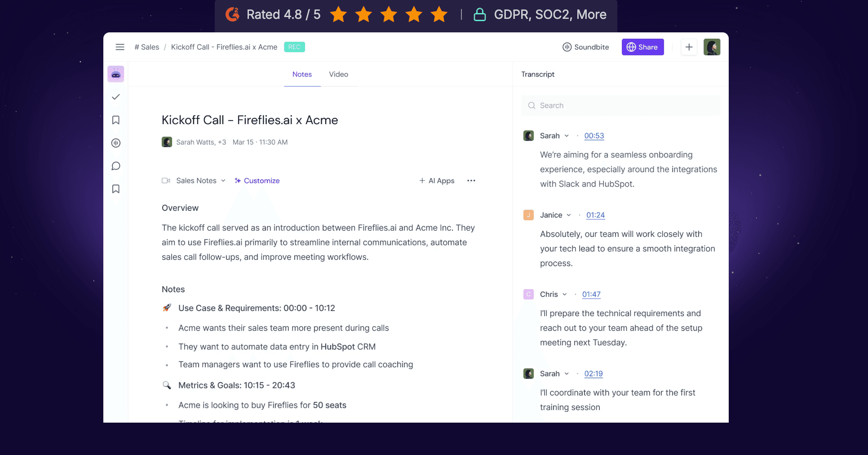Switch to the Video tab
Screen dimensions: 868x455
tap(338, 74)
